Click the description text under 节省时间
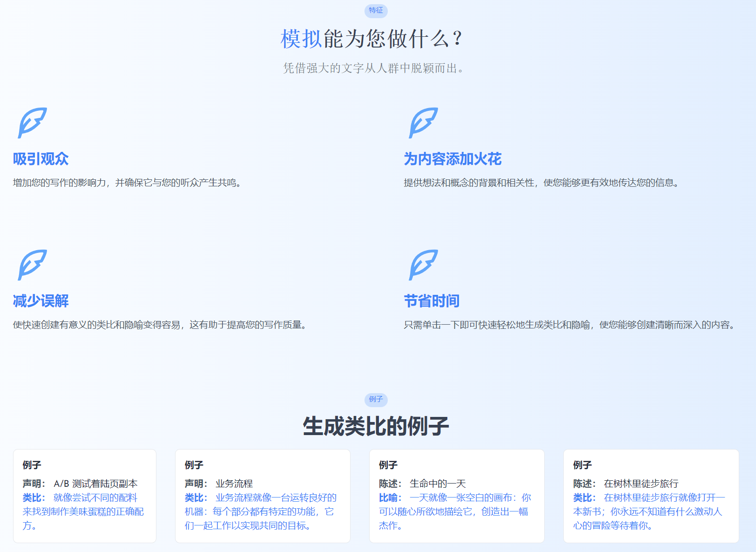756x552 pixels. point(571,325)
